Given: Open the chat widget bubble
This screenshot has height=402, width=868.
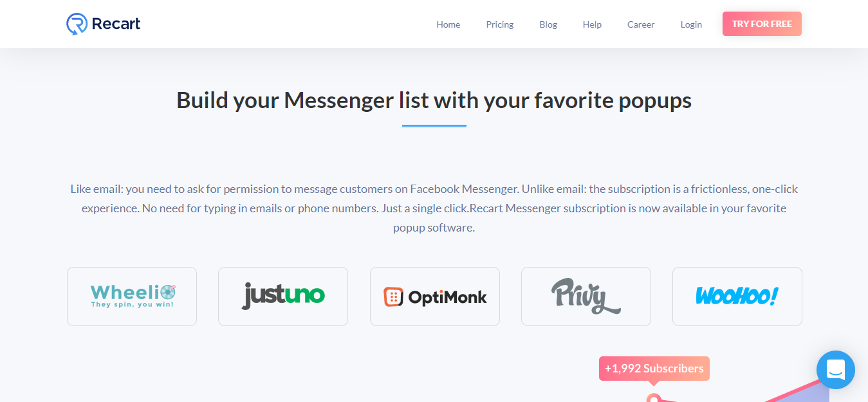Looking at the screenshot, I should [x=835, y=370].
